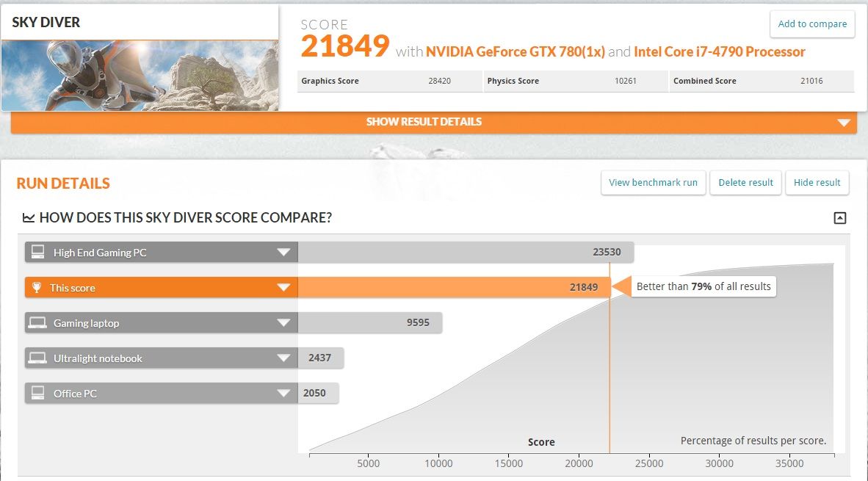The width and height of the screenshot is (868, 481).
Task: Click the Combined Score label
Action: click(x=705, y=81)
